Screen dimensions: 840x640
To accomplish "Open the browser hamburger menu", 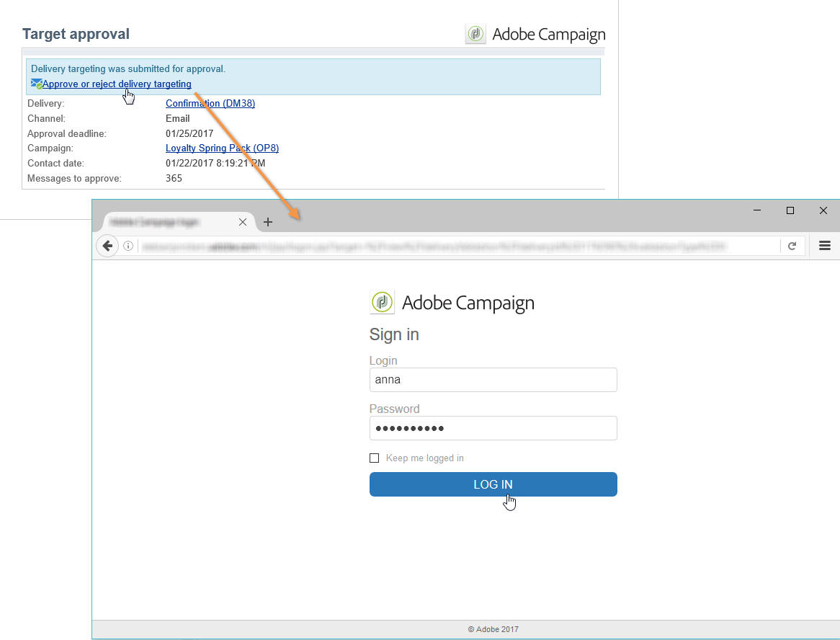I will (824, 246).
